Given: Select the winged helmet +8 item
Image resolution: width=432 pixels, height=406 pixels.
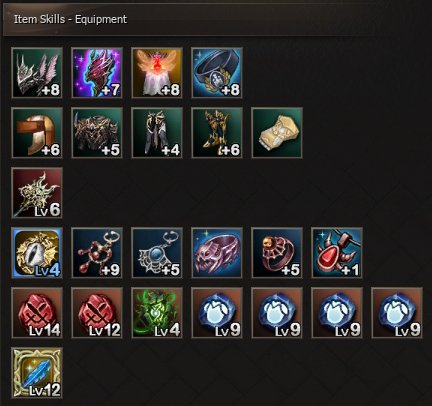Looking at the screenshot, I should pos(37,73).
